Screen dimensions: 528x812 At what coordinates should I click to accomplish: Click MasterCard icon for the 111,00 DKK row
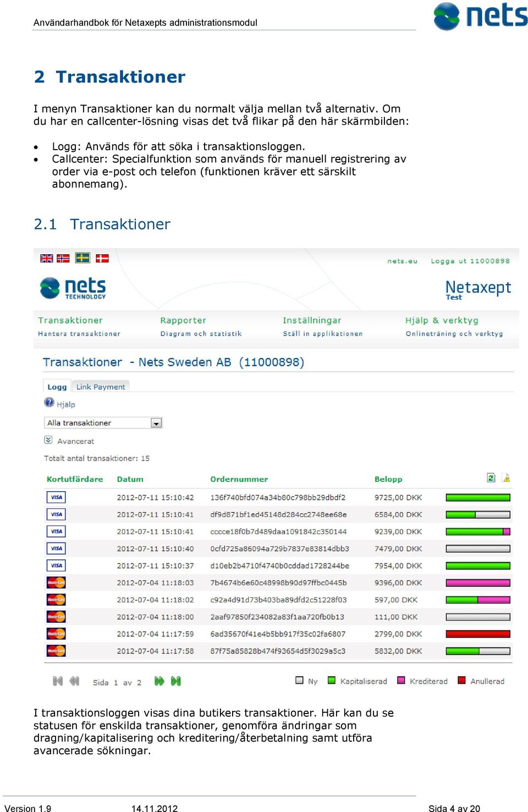click(56, 617)
